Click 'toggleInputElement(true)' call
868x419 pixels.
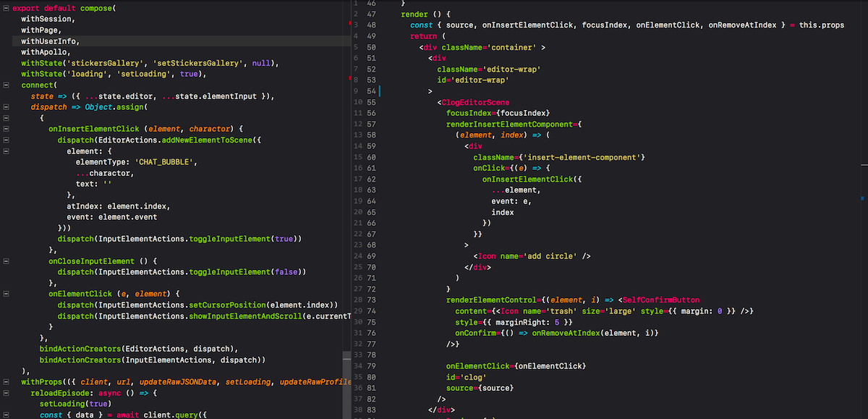(x=244, y=239)
